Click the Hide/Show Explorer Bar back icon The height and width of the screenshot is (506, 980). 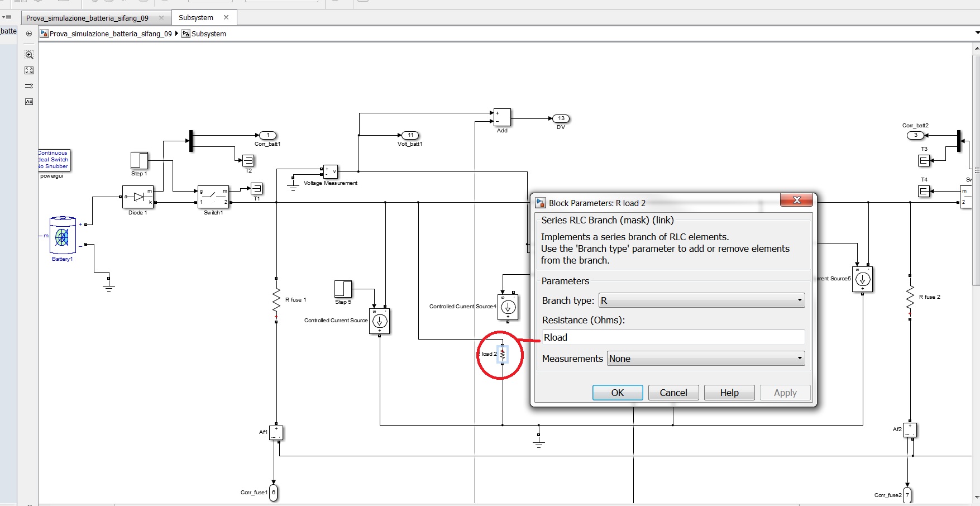click(29, 34)
